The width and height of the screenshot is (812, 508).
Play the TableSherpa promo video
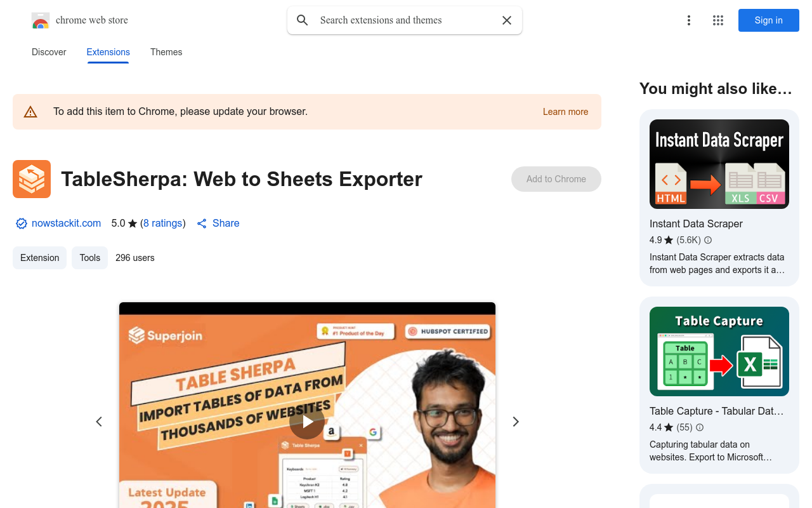(307, 422)
